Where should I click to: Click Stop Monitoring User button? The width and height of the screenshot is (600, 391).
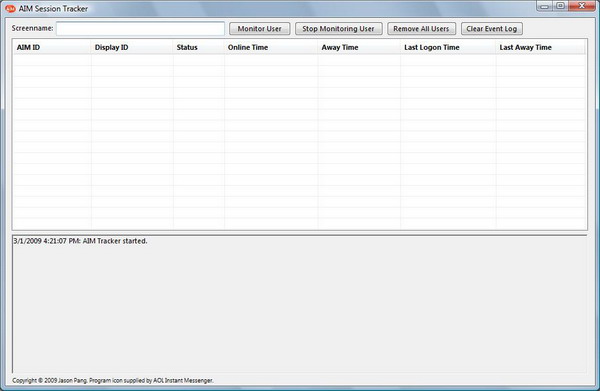(x=338, y=29)
